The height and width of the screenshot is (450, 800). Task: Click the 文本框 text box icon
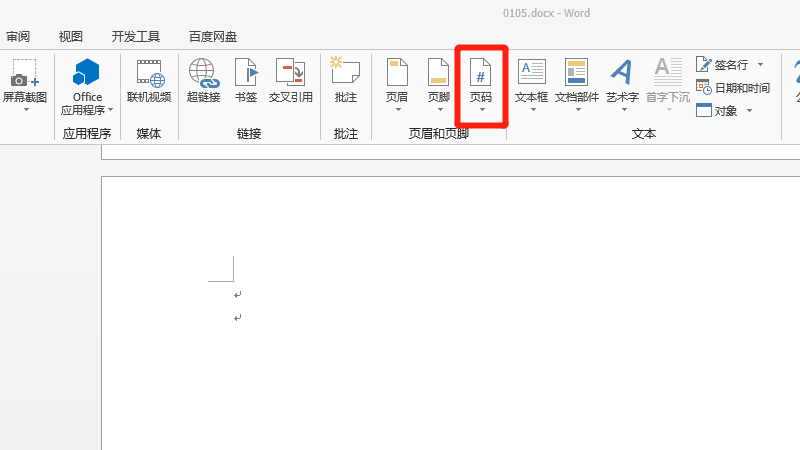(x=531, y=74)
